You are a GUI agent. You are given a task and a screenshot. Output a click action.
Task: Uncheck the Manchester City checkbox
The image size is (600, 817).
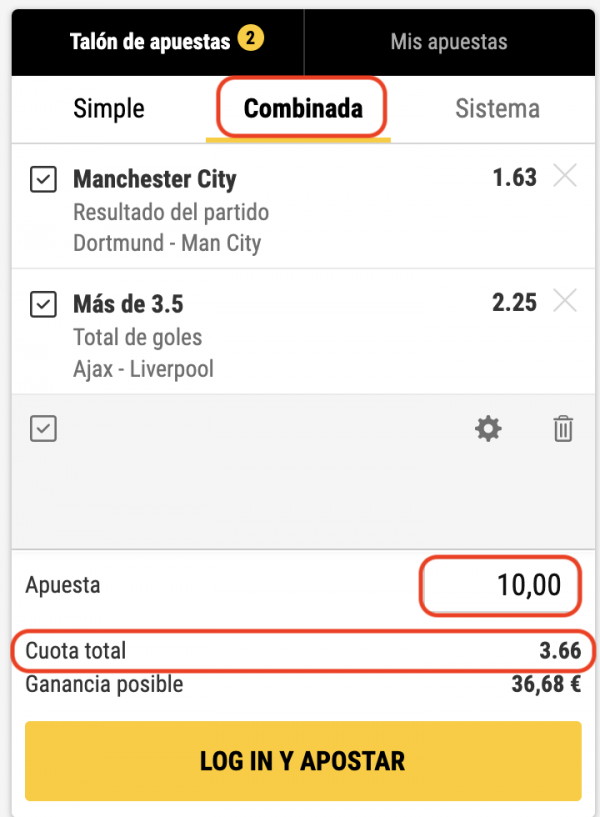pyautogui.click(x=43, y=179)
